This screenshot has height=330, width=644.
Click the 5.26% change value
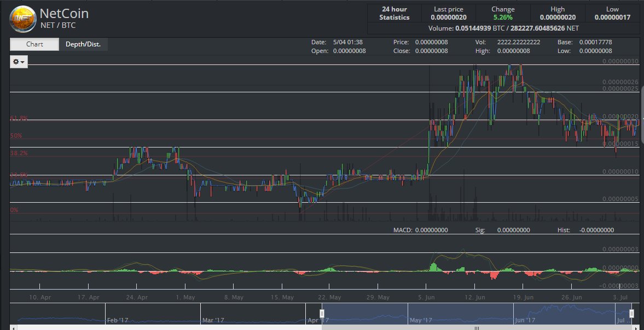point(503,17)
